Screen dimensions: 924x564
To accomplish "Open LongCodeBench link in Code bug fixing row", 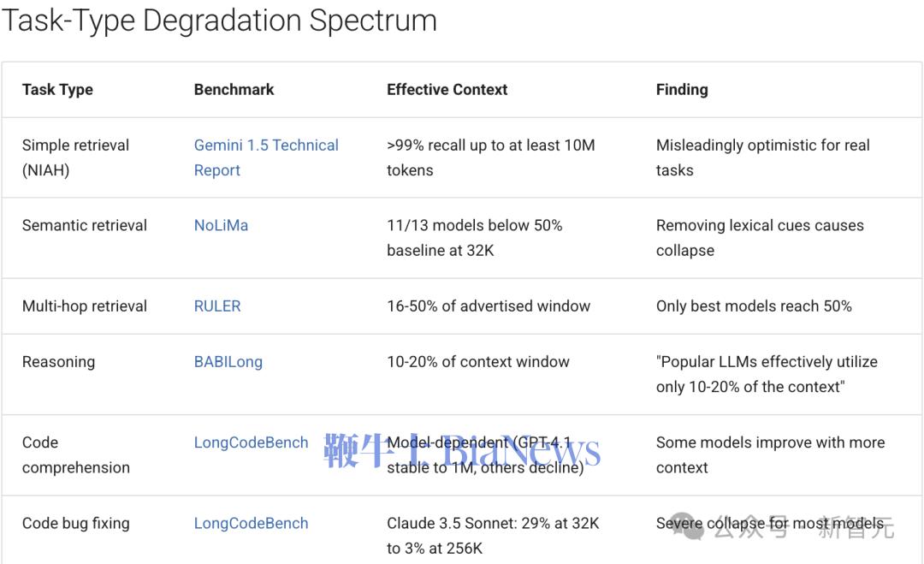I will pyautogui.click(x=251, y=523).
